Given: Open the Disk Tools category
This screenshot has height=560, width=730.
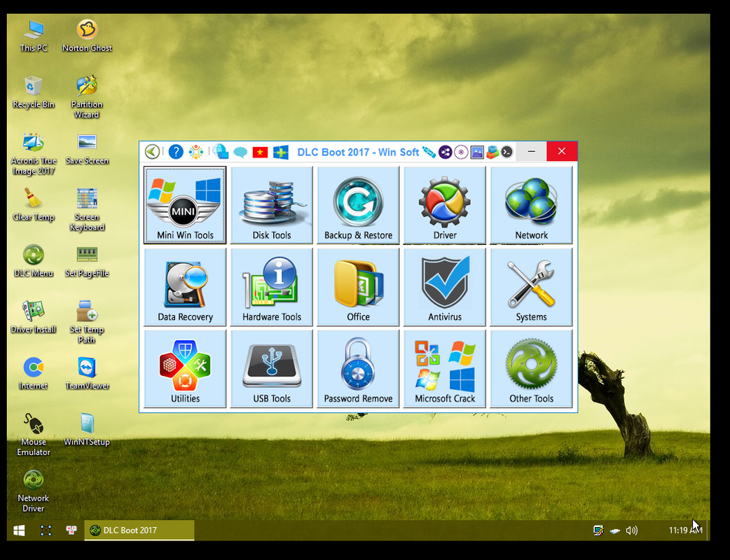Looking at the screenshot, I should coord(271,204).
